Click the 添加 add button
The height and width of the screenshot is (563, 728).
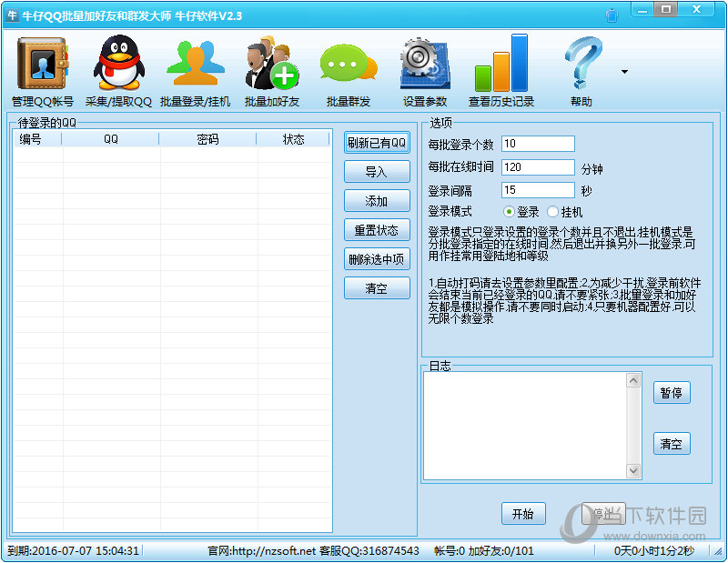377,201
